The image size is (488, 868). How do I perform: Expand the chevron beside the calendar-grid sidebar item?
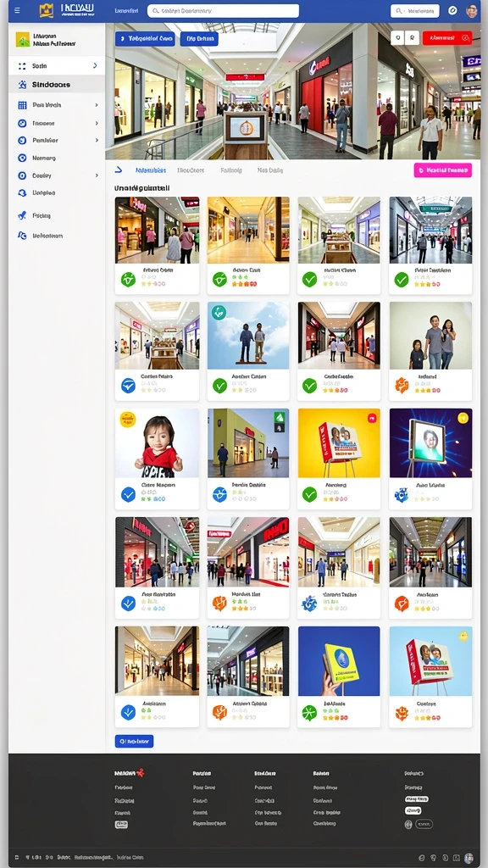pos(97,104)
